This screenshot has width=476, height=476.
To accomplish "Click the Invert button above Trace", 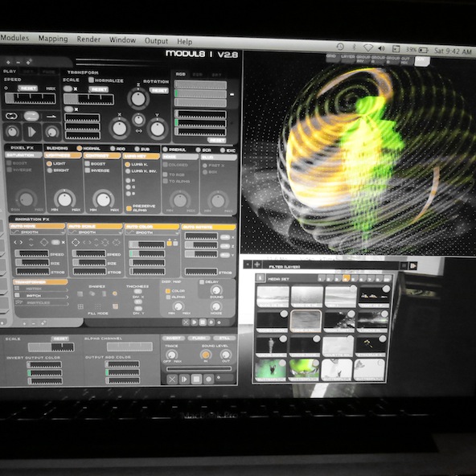I will (x=174, y=339).
